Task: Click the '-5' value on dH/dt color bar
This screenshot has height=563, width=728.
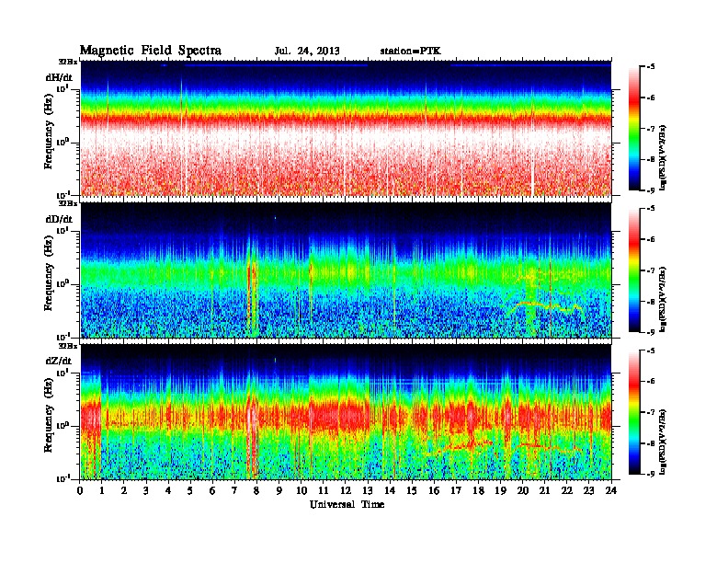Action: point(652,67)
